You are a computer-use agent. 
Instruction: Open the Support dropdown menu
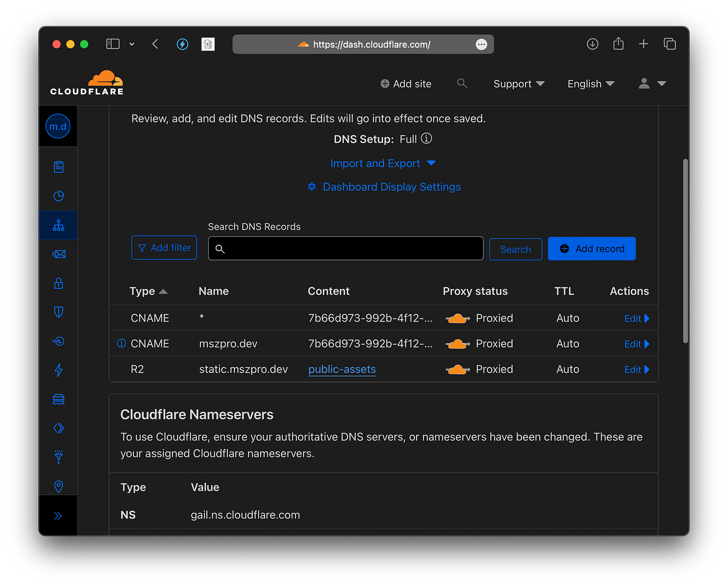coord(518,84)
